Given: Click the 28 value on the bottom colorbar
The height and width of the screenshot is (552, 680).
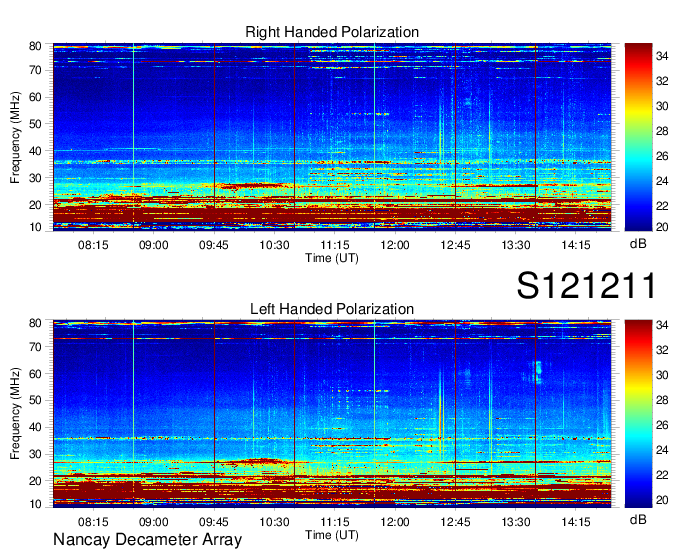Looking at the screenshot, I should [x=662, y=400].
